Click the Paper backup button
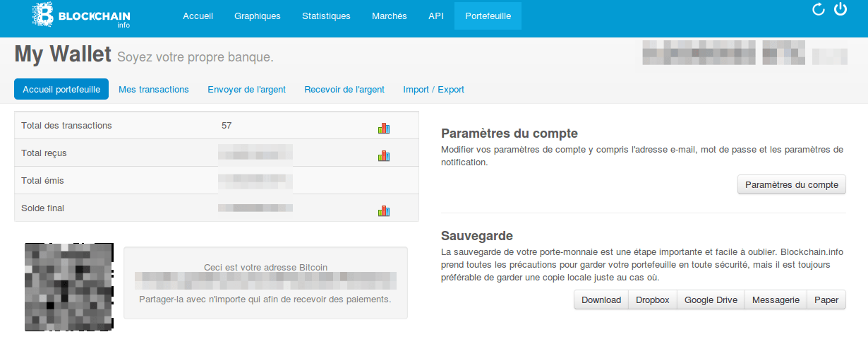Image resolution: width=868 pixels, height=344 pixels. pyautogui.click(x=826, y=300)
